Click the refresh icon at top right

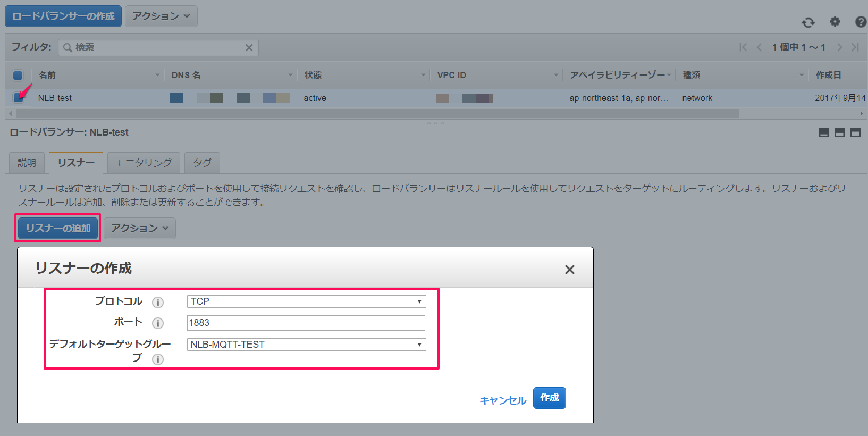(808, 22)
